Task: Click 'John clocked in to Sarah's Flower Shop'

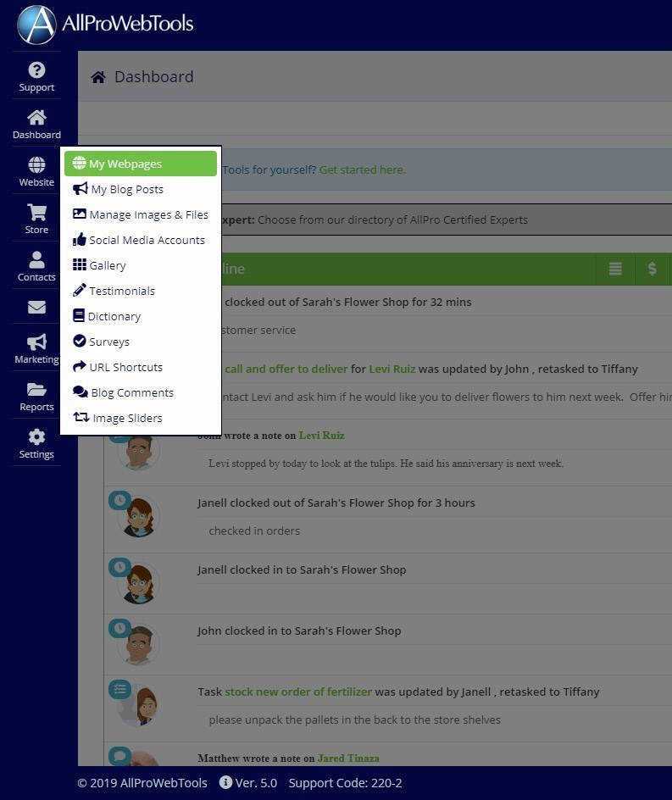Action: (x=299, y=631)
